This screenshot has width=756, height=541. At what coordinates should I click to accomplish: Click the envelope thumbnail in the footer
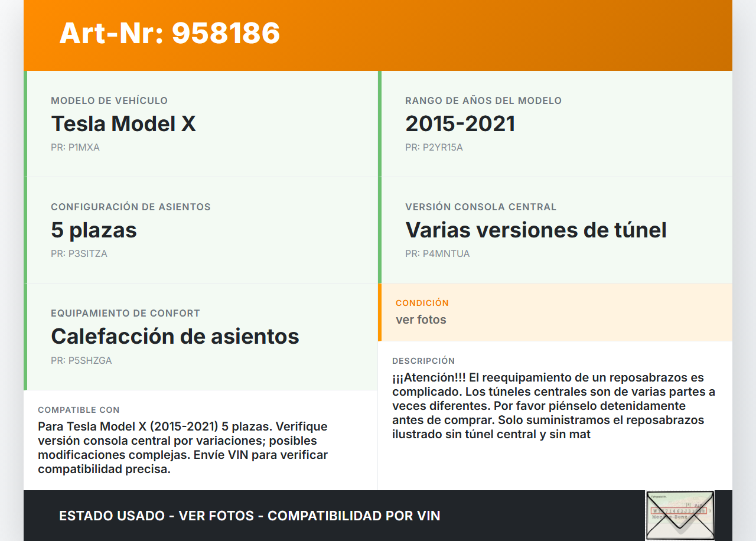click(x=680, y=515)
